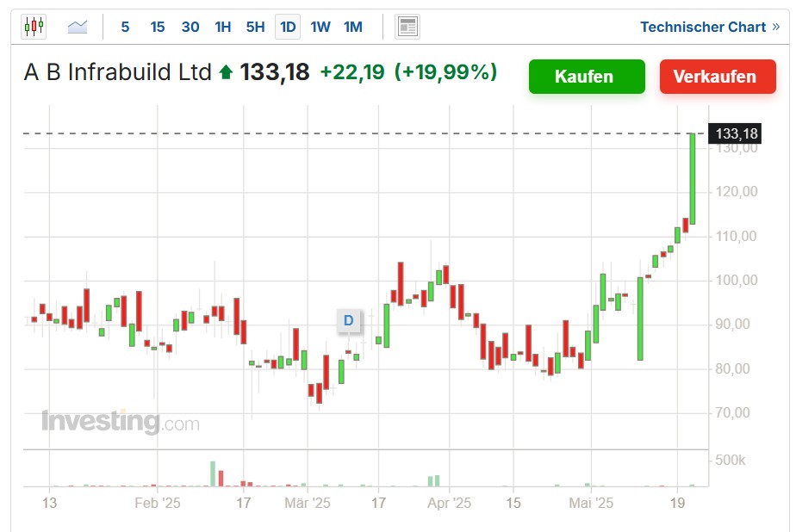The image size is (796, 532).
Task: Click the 133,18 current price label on axis
Action: tap(735, 134)
